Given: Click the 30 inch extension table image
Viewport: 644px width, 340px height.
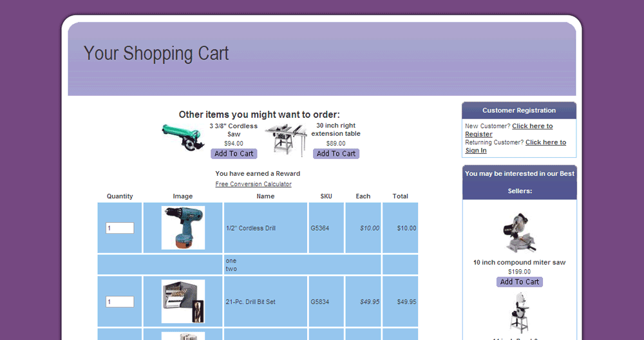Looking at the screenshot, I should coord(286,140).
